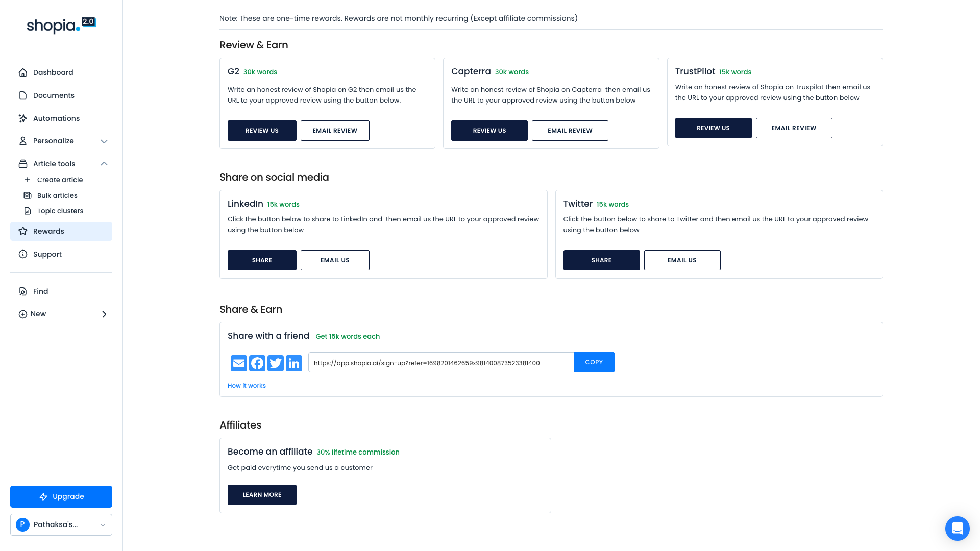The height and width of the screenshot is (551, 980).
Task: Expand the New submenu arrow
Action: (x=104, y=314)
